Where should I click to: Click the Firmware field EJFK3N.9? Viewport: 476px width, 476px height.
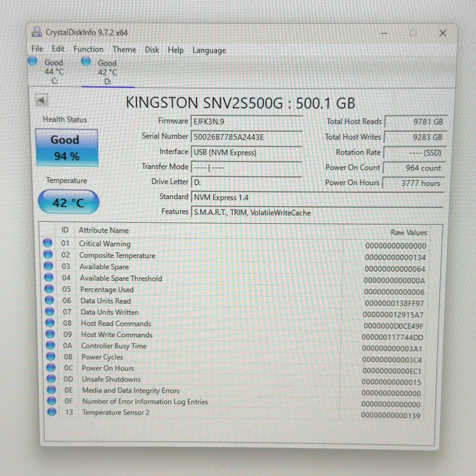[246, 122]
